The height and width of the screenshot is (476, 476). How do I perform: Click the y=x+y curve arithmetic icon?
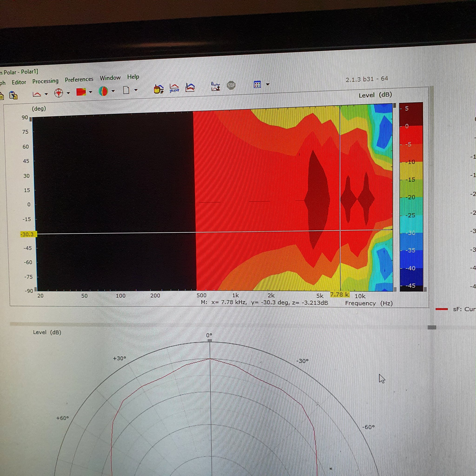175,88
